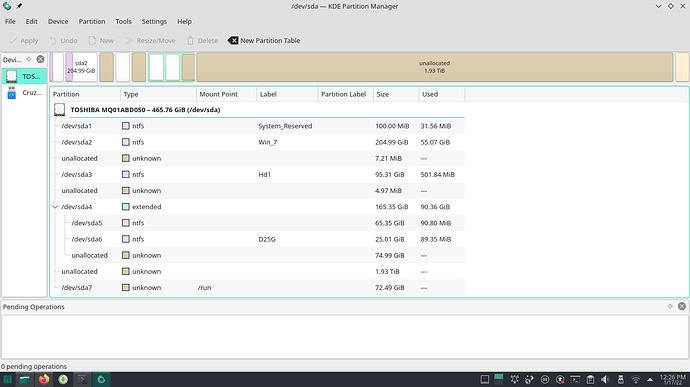Close the Devices panel
Image resolution: width=690 pixels, height=387 pixels.
click(40, 59)
